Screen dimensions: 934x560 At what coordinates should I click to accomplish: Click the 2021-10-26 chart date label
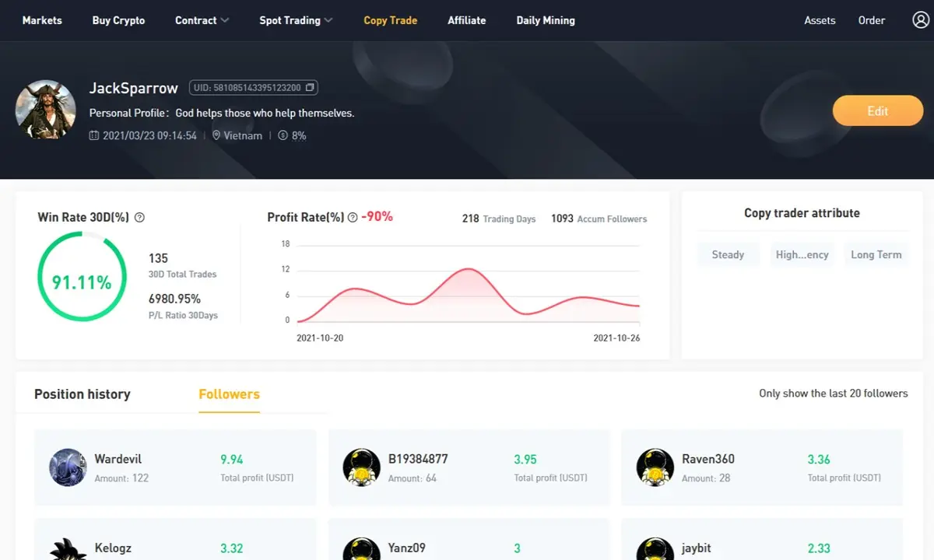point(616,338)
